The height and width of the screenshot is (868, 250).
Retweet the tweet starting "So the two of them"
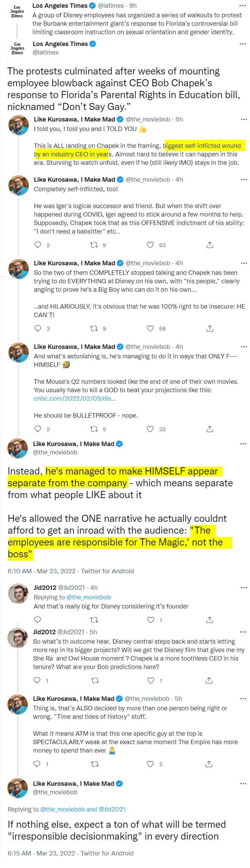94,329
